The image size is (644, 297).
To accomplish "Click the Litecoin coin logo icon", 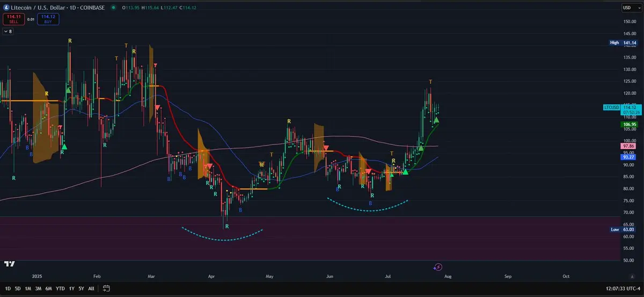I will (x=6, y=8).
